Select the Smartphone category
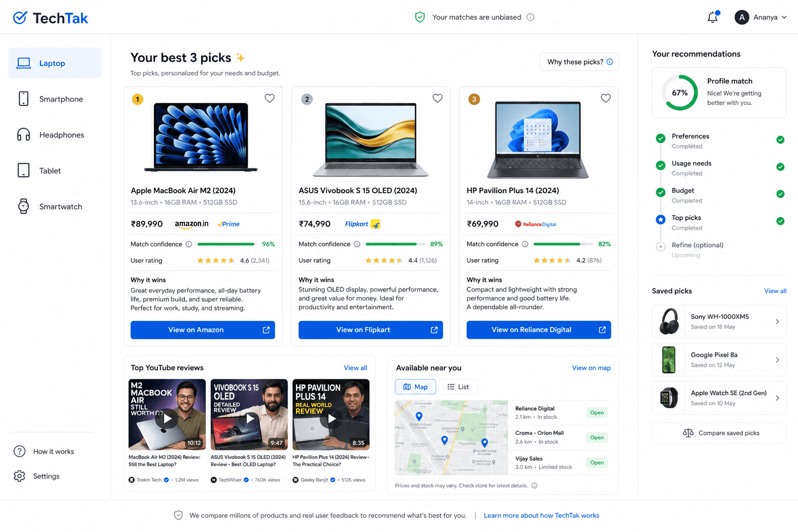This screenshot has width=798, height=532. click(x=55, y=99)
